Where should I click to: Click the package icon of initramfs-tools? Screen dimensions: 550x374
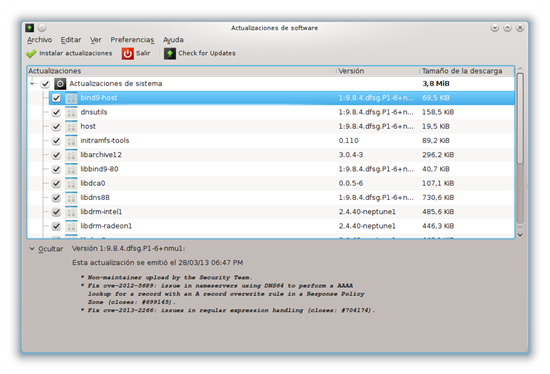71,141
